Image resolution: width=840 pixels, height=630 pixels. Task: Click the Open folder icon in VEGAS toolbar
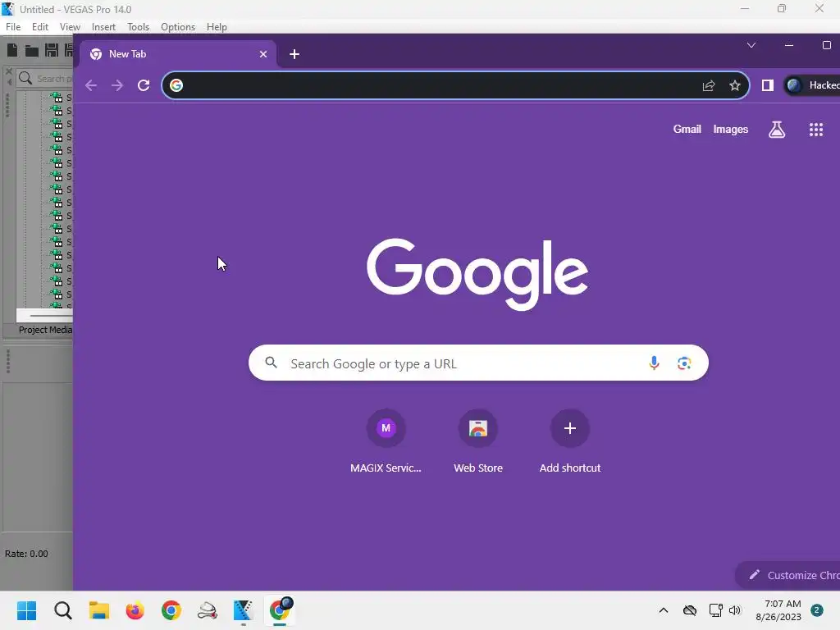(32, 51)
